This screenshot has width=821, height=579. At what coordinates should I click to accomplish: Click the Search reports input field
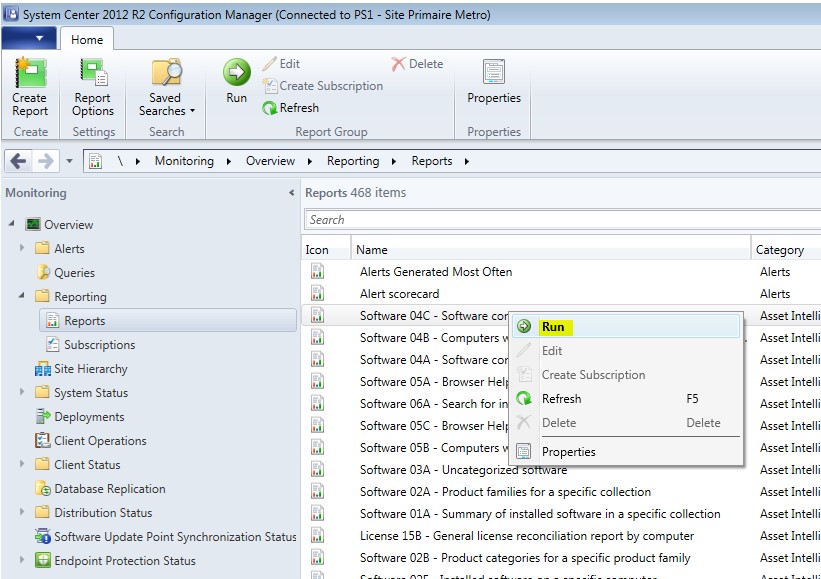tap(560, 220)
